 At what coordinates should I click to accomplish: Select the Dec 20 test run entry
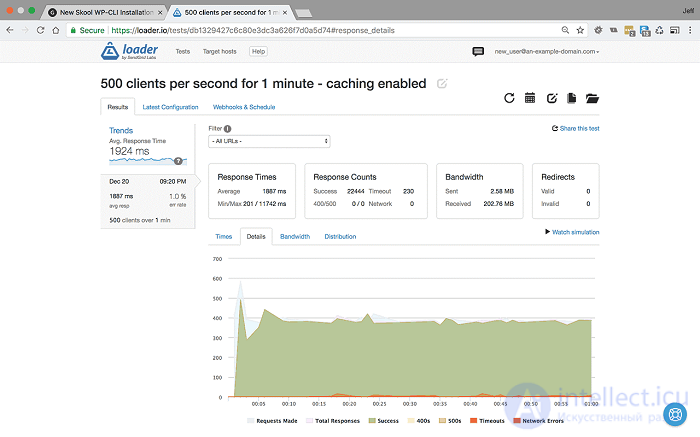[x=148, y=201]
